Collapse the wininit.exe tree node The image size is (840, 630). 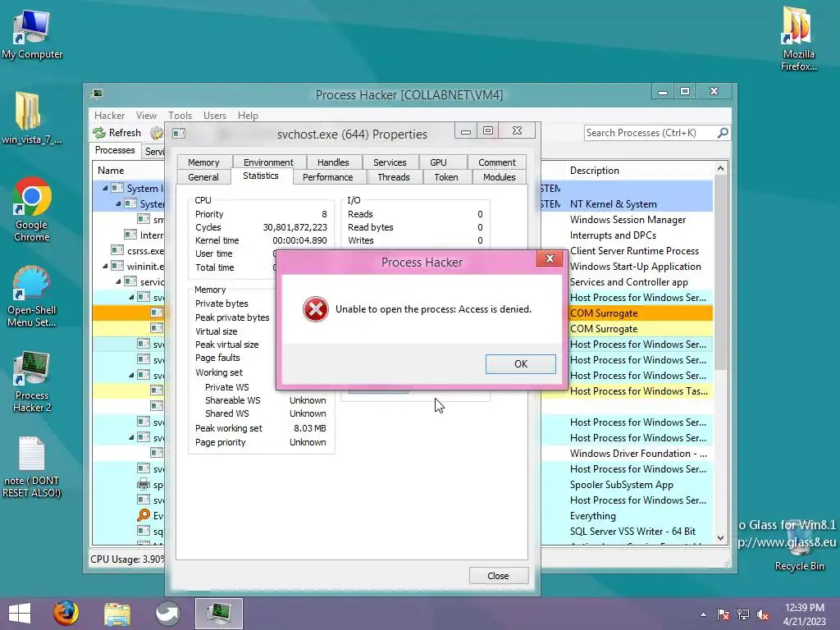pyautogui.click(x=105, y=266)
